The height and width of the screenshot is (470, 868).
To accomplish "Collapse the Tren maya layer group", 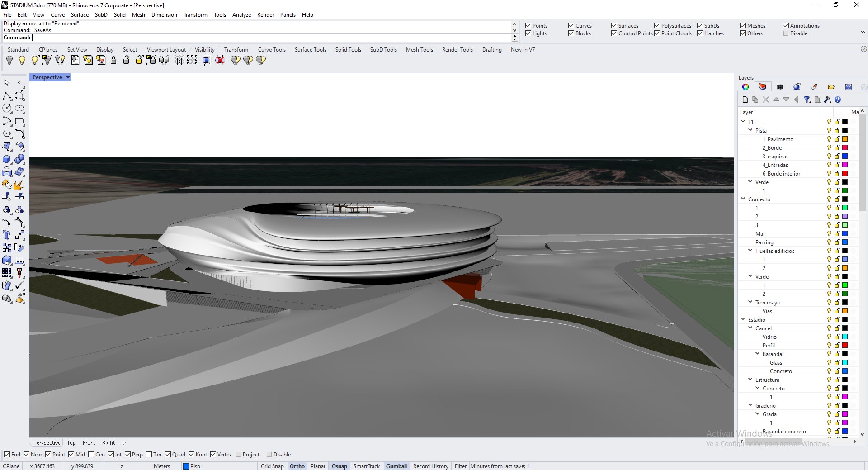I will pos(750,302).
